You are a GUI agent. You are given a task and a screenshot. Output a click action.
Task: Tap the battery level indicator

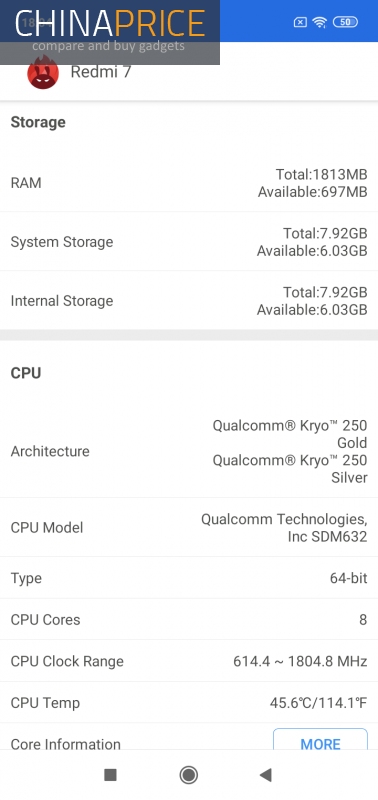click(x=345, y=22)
